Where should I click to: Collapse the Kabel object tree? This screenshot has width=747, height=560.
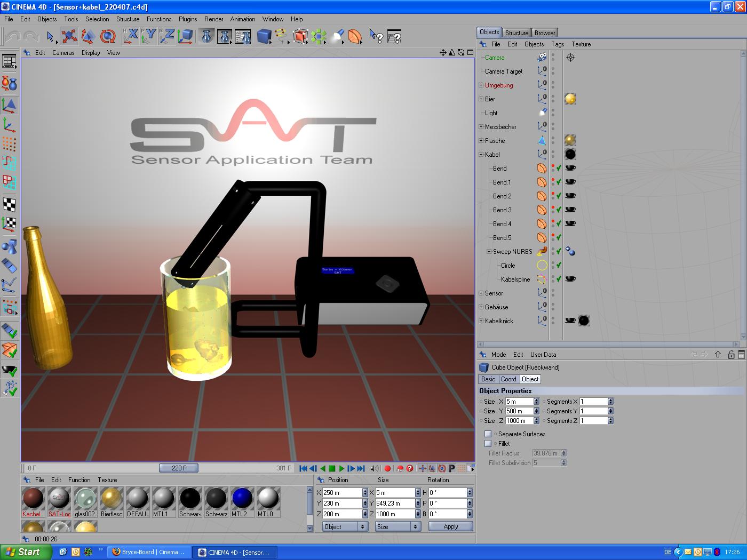coord(481,155)
